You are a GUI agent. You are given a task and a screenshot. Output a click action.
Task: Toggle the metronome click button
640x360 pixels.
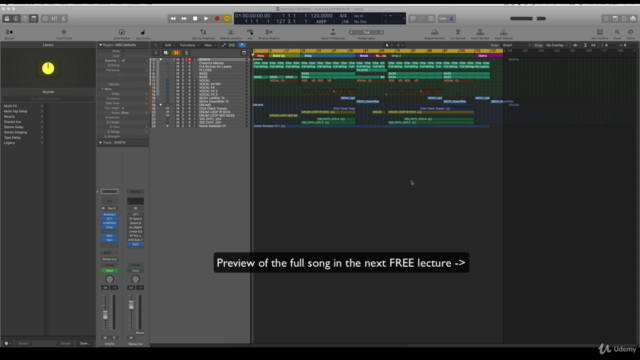[451, 18]
